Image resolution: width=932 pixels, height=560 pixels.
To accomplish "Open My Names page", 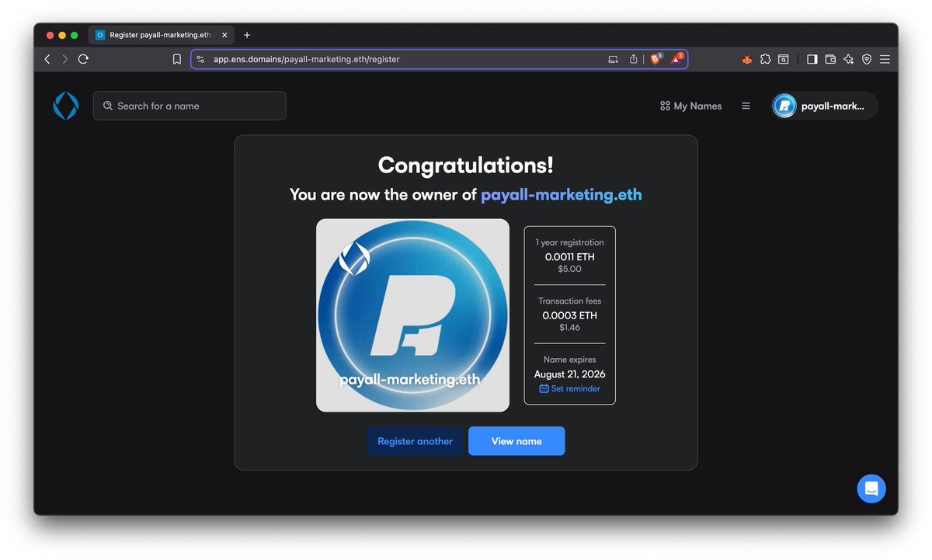I will coord(690,106).
